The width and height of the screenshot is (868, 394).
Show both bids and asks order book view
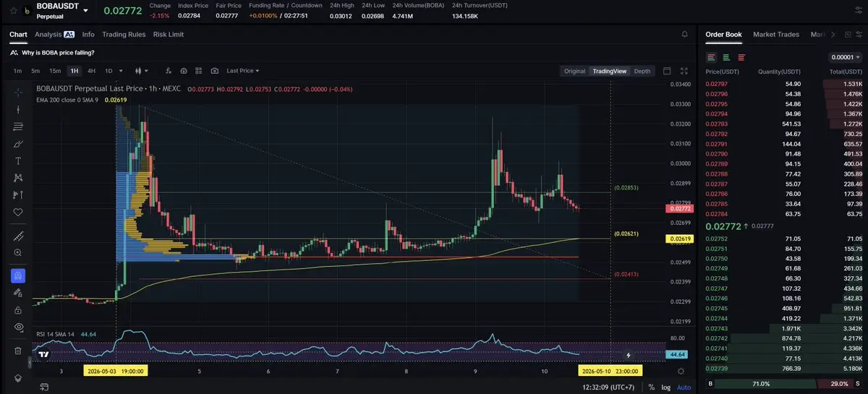[x=711, y=57]
